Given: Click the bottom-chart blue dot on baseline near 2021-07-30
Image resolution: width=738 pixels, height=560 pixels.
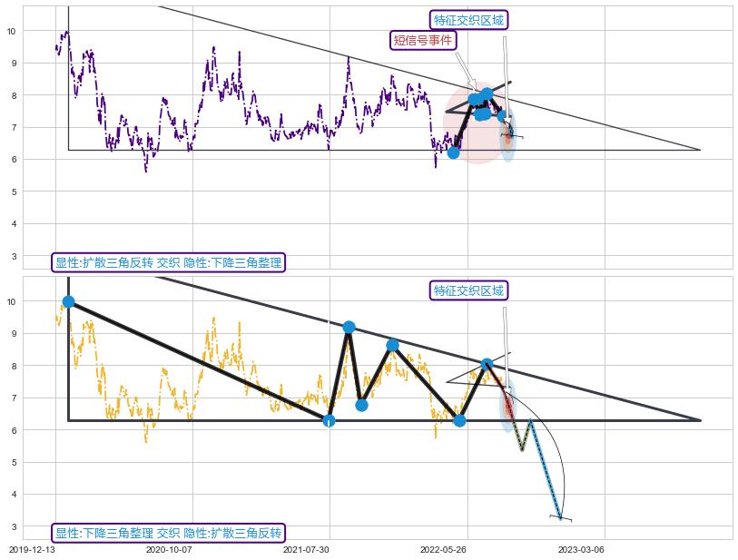Looking at the screenshot, I should click(x=329, y=420).
